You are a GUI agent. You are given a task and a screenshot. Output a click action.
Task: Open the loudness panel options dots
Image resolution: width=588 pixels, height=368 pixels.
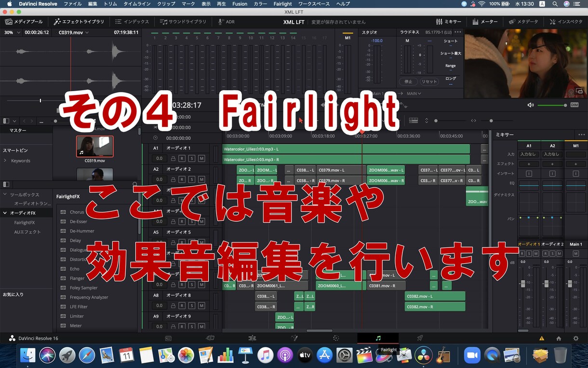coord(457,32)
